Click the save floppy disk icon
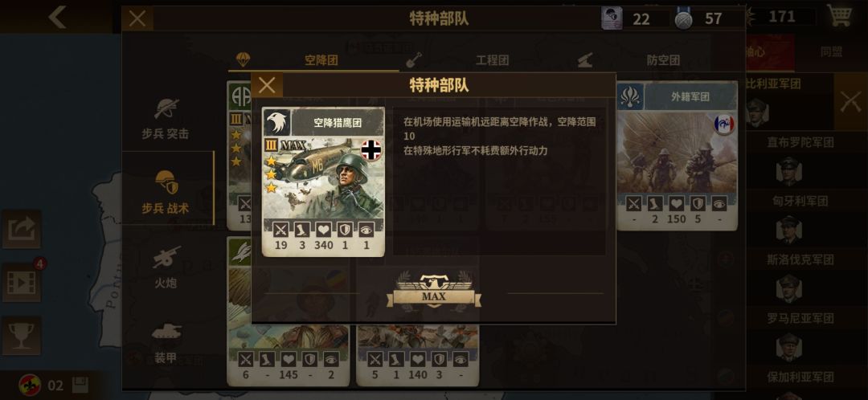The width and height of the screenshot is (868, 400). (x=80, y=385)
